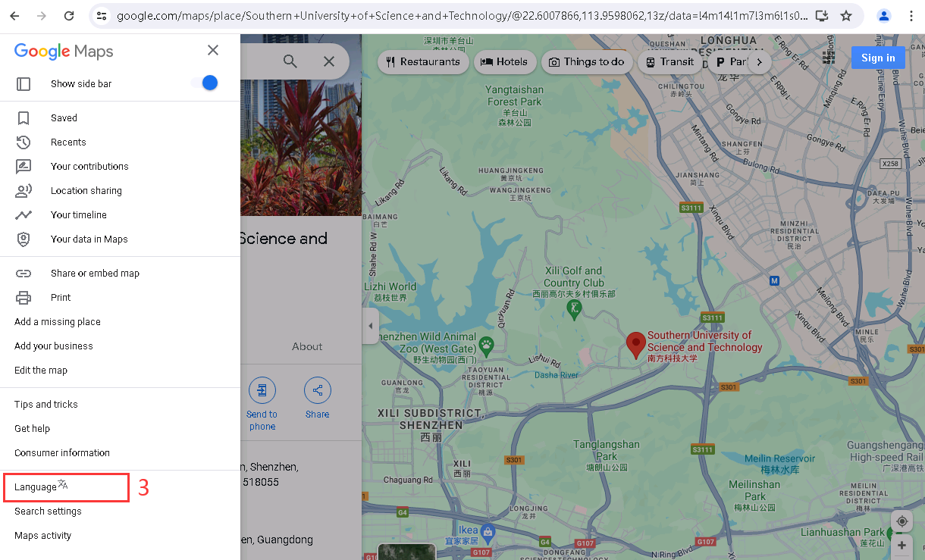Click the place photo in the side panel
Image resolution: width=925 pixels, height=560 pixels.
pyautogui.click(x=301, y=148)
